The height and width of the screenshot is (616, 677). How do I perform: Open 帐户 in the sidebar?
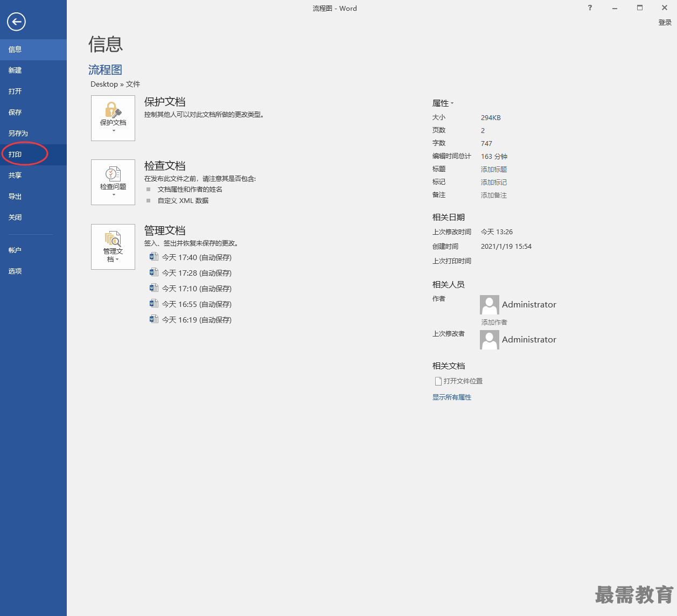[x=33, y=250]
